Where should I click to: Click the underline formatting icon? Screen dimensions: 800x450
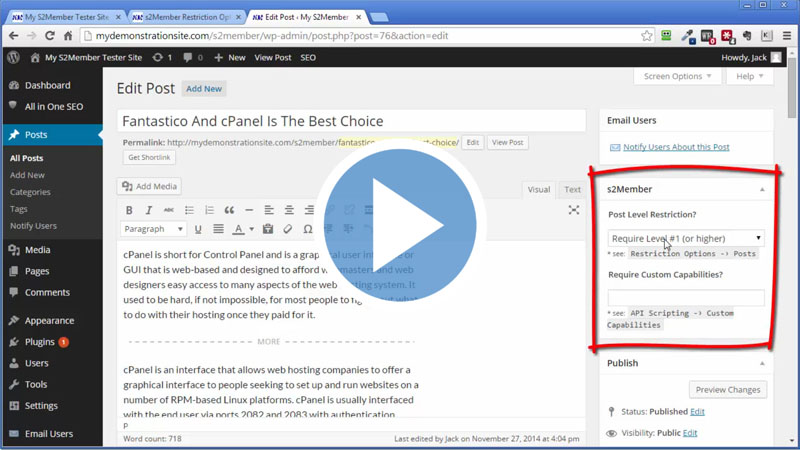[199, 229]
